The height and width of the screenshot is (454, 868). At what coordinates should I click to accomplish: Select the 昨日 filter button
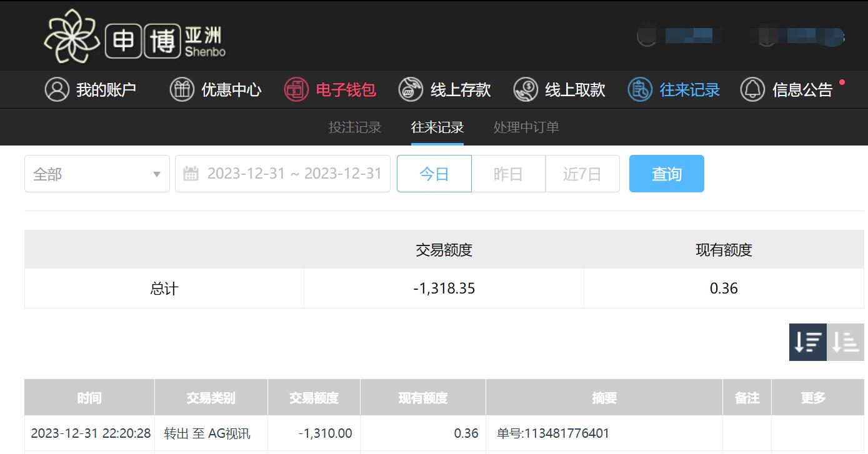[508, 174]
